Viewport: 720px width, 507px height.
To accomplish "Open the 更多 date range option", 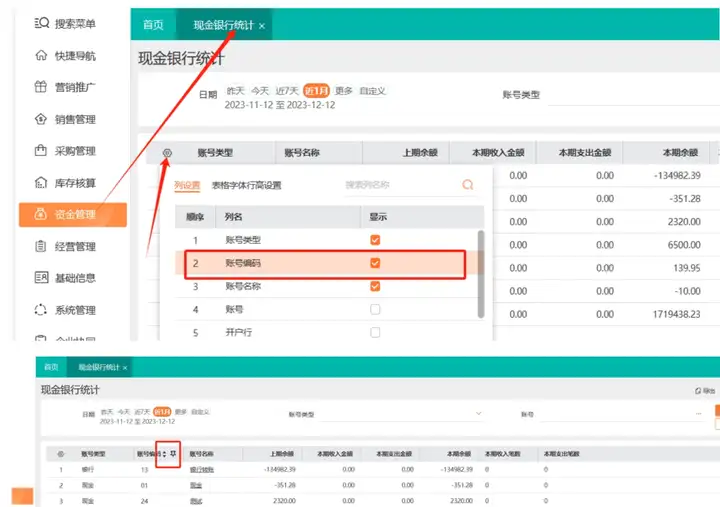I will pos(343,91).
